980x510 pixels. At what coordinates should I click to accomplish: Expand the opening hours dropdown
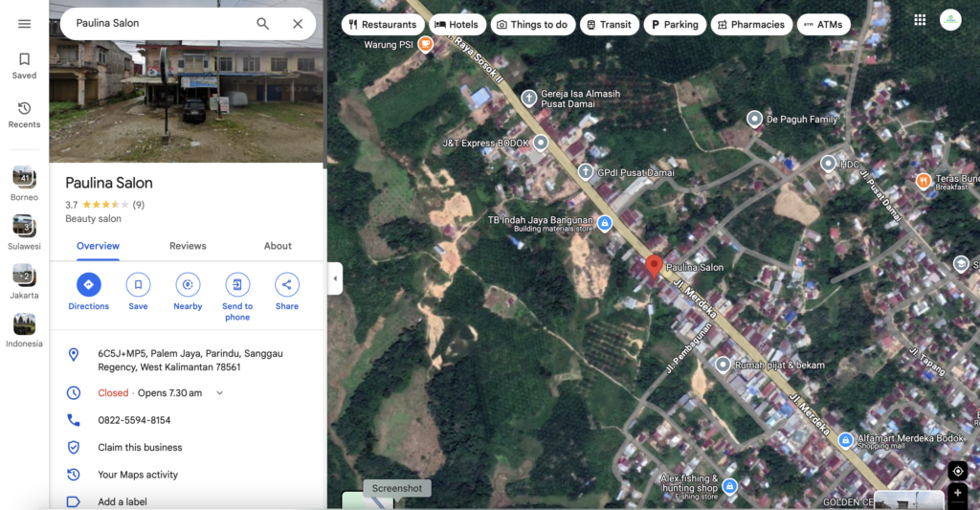click(220, 393)
